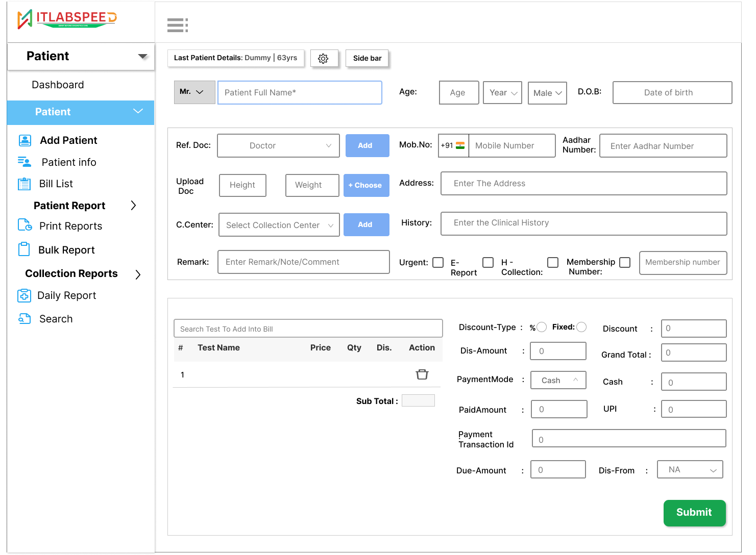Click the Enter The Address field
Image resolution: width=756 pixels, height=555 pixels.
tap(584, 183)
